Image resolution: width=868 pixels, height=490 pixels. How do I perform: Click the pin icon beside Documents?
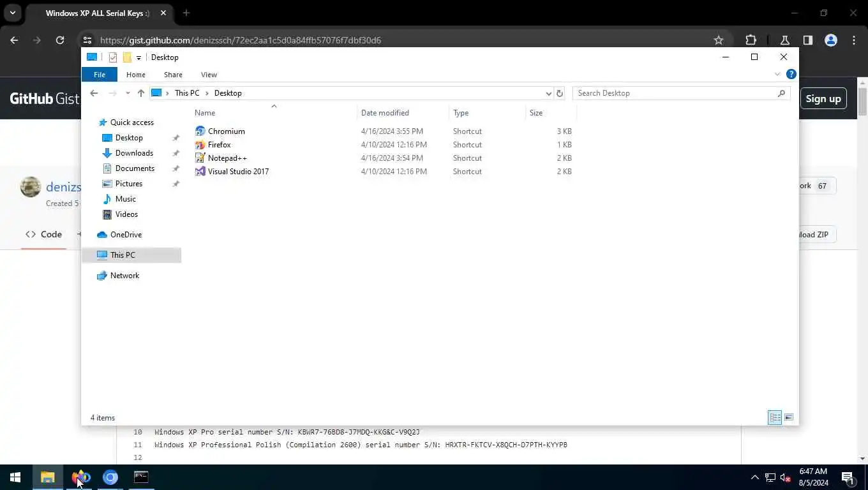(176, 168)
